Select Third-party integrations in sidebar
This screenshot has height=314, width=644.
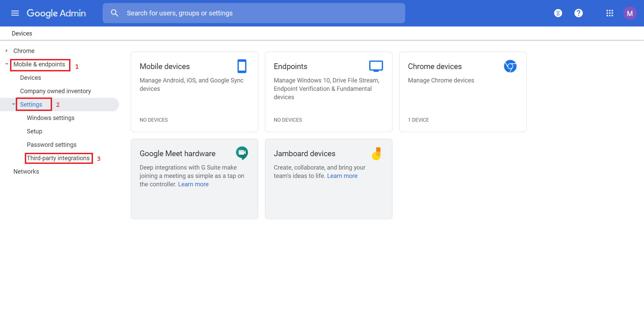click(x=58, y=158)
